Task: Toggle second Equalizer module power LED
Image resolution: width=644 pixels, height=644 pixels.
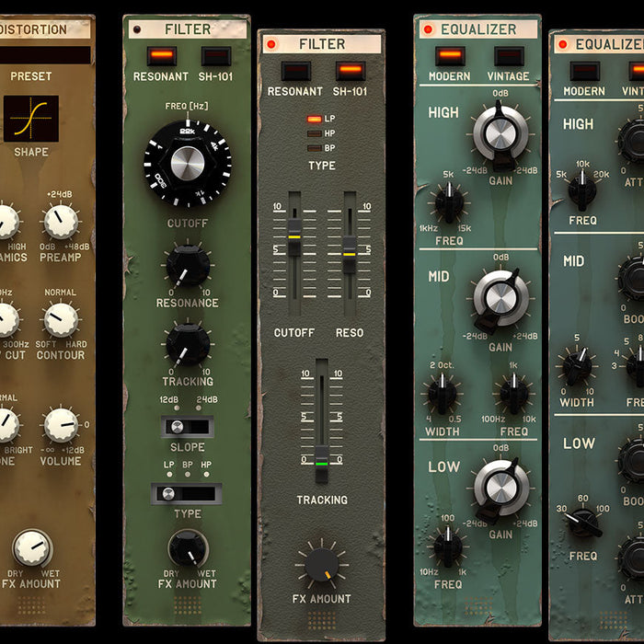Action: click(563, 44)
